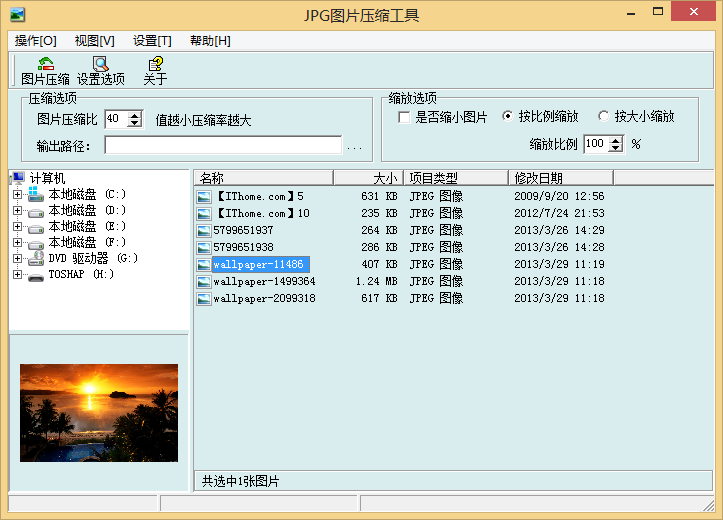Image resolution: width=723 pixels, height=520 pixels.
Task: Open the 设置选项 toolbar icon
Action: tap(101, 64)
